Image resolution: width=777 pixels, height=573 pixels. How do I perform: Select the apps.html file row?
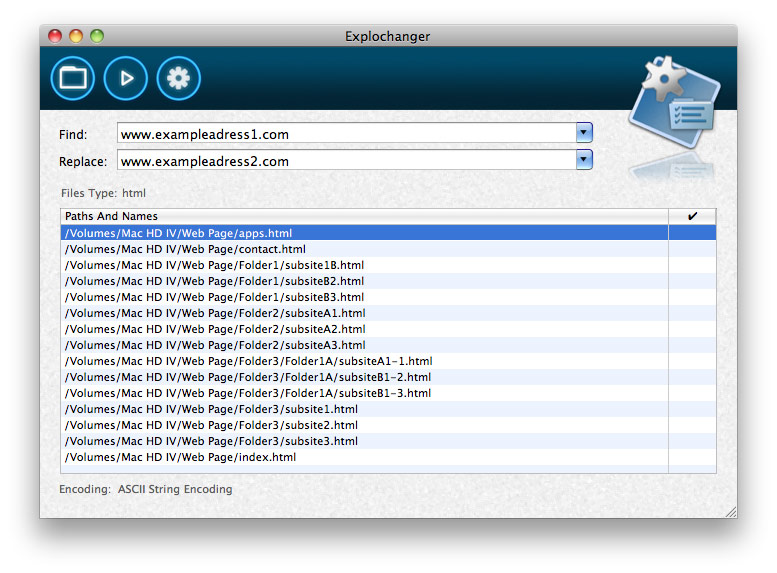(x=388, y=233)
